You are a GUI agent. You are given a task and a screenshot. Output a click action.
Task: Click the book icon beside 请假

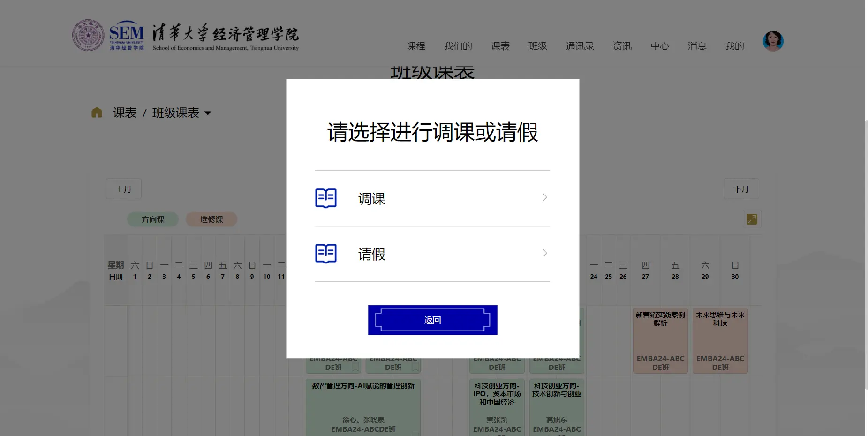pyautogui.click(x=325, y=254)
